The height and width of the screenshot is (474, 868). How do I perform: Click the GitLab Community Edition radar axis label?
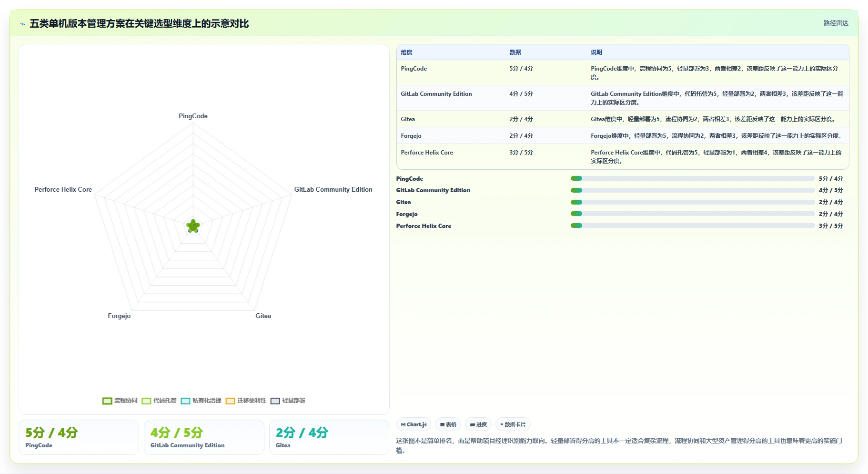coord(333,189)
